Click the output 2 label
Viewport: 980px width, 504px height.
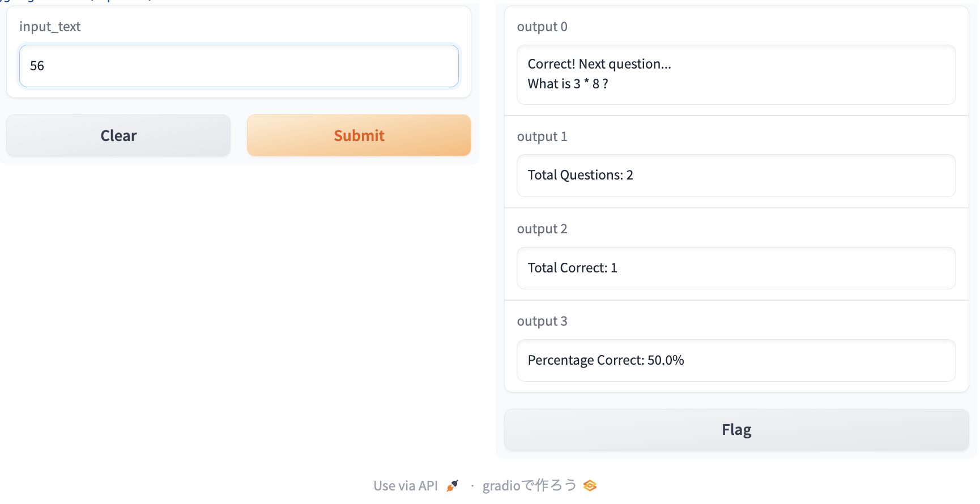coord(542,229)
